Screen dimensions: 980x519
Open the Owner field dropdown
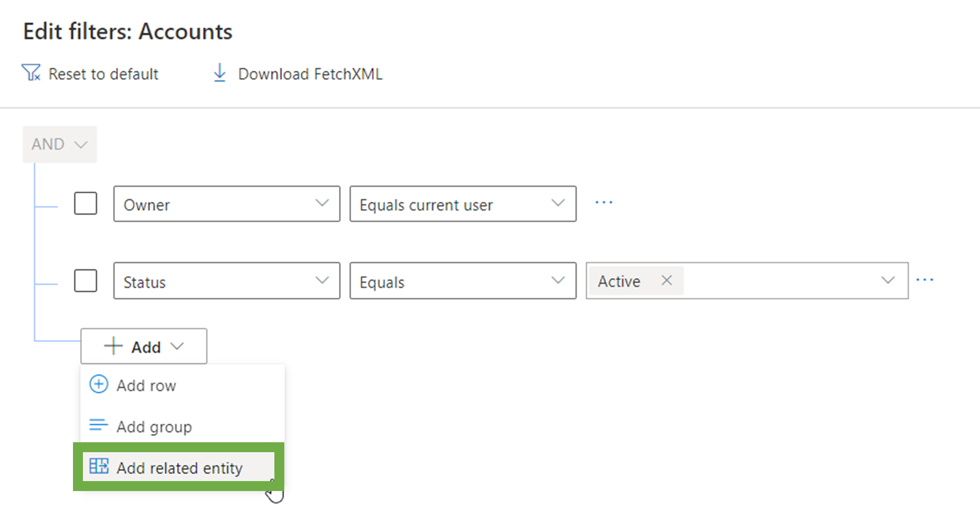click(x=227, y=204)
